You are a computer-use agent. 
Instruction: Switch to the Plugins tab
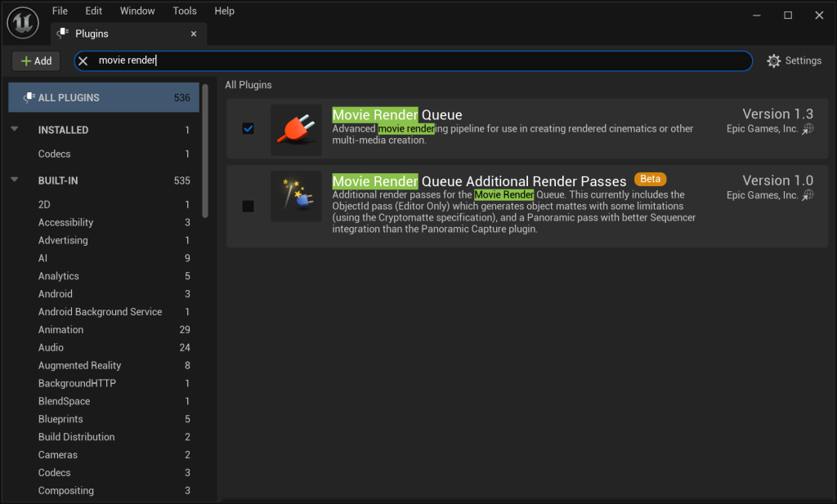click(128, 33)
